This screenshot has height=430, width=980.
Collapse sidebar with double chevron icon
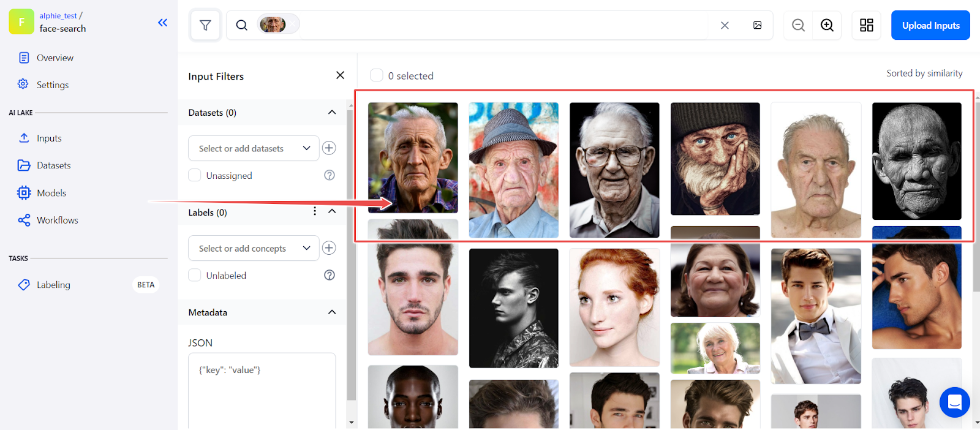[162, 23]
